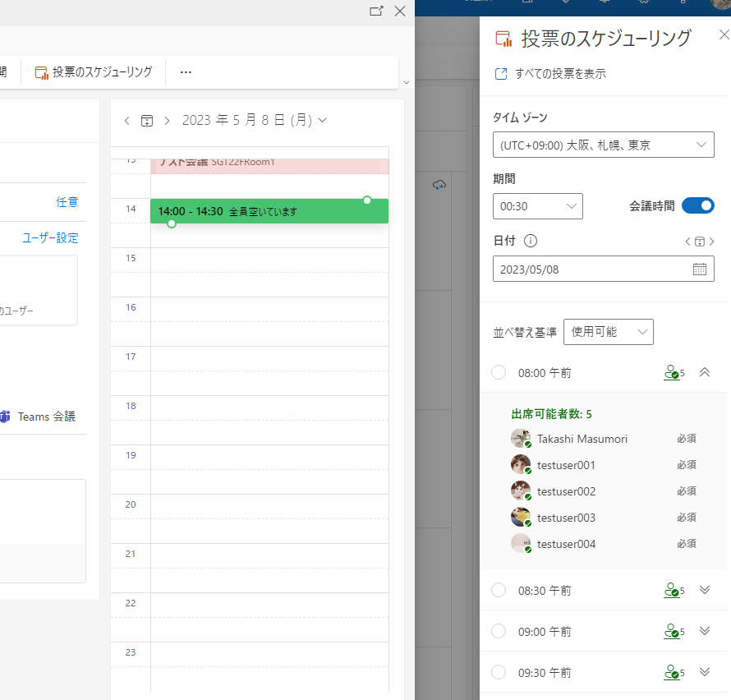Click testuser003's avatar
Image resolution: width=731 pixels, height=700 pixels.
pos(521,517)
